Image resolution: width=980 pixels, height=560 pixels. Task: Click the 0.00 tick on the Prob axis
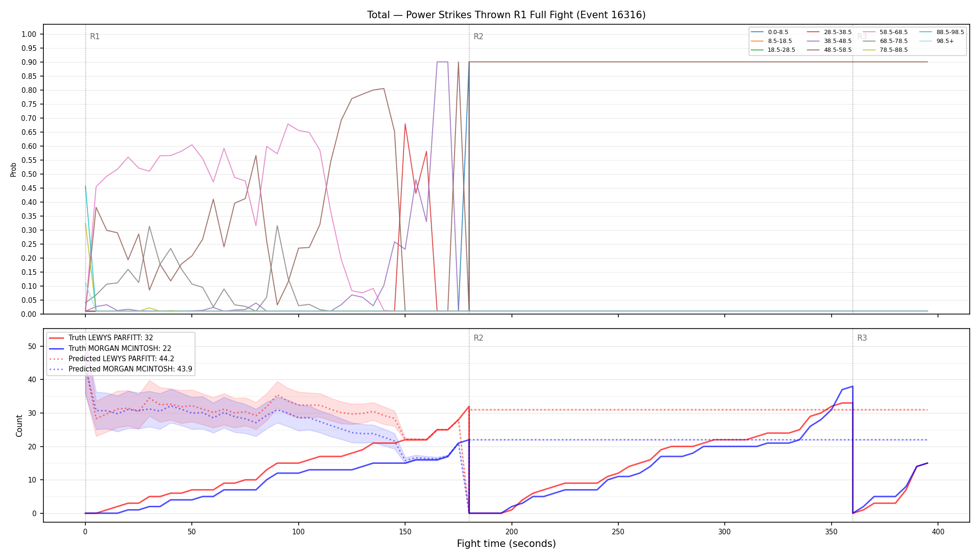coord(29,314)
